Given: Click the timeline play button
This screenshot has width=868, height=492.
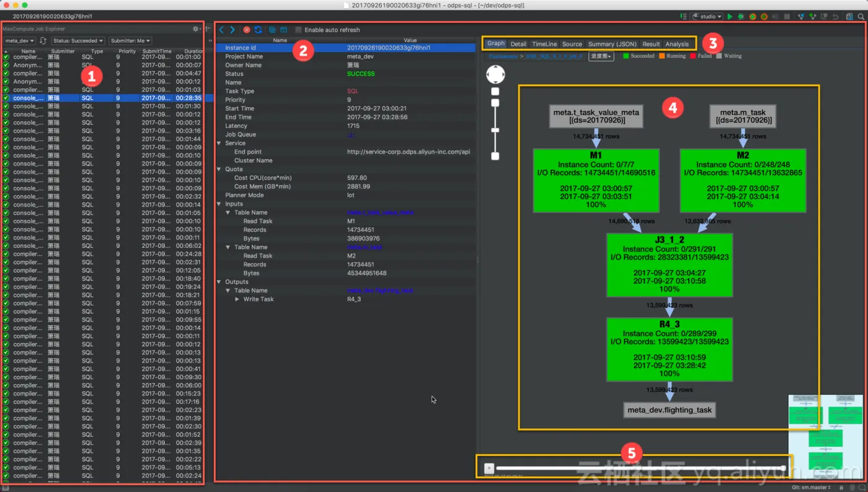Looking at the screenshot, I should pyautogui.click(x=489, y=468).
